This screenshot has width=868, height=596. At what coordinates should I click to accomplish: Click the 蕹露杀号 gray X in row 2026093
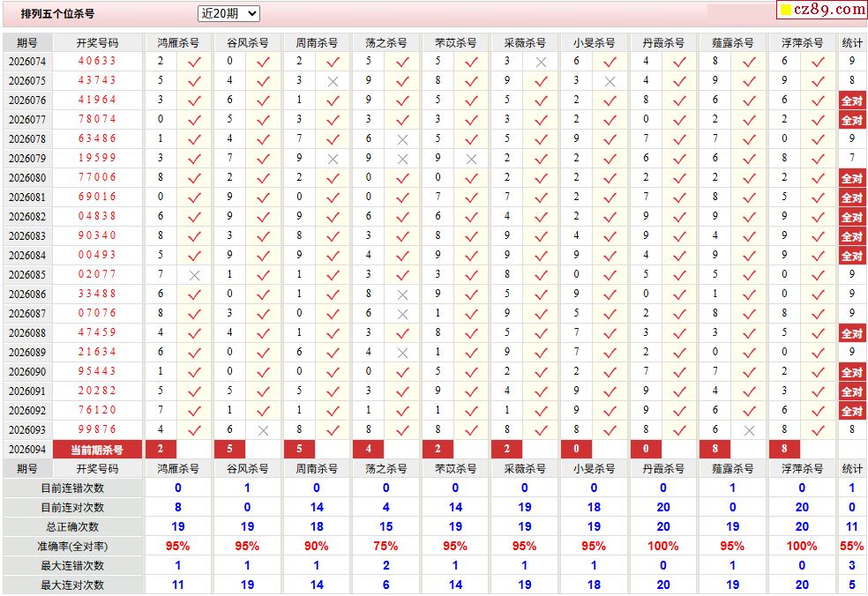click(x=749, y=430)
